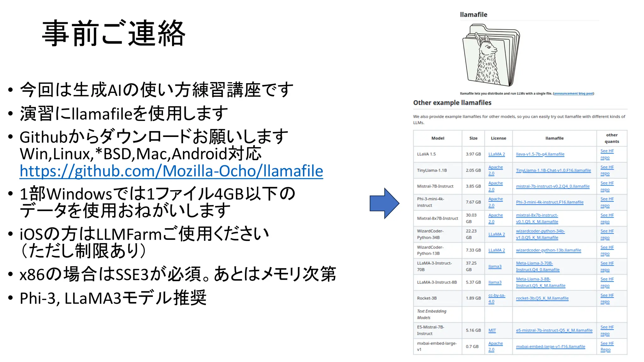Open the Meta-Llama-3-8B-Instruct.Q5_K_M.llamafile link
Screen dimensions: 644x362
coord(541,282)
